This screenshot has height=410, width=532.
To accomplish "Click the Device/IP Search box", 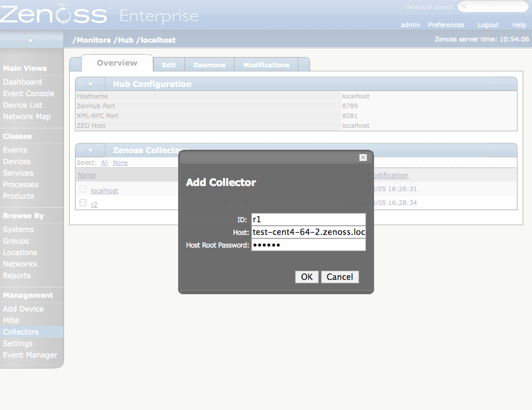I will (493, 6).
